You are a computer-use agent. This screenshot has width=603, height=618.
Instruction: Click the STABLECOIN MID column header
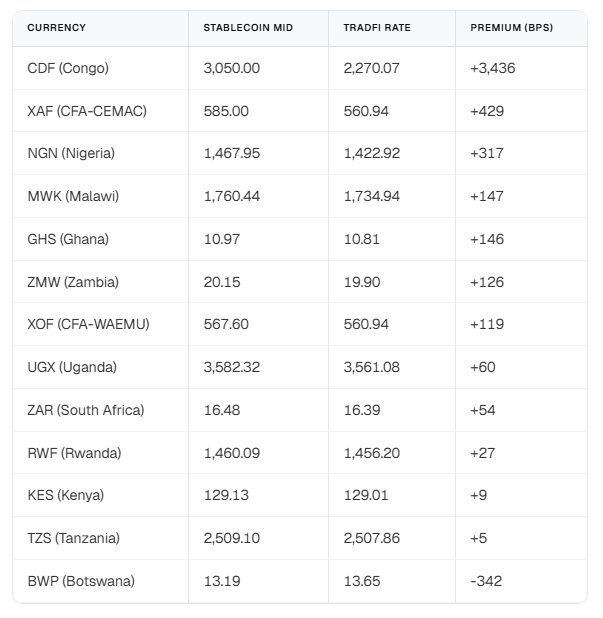(x=248, y=28)
